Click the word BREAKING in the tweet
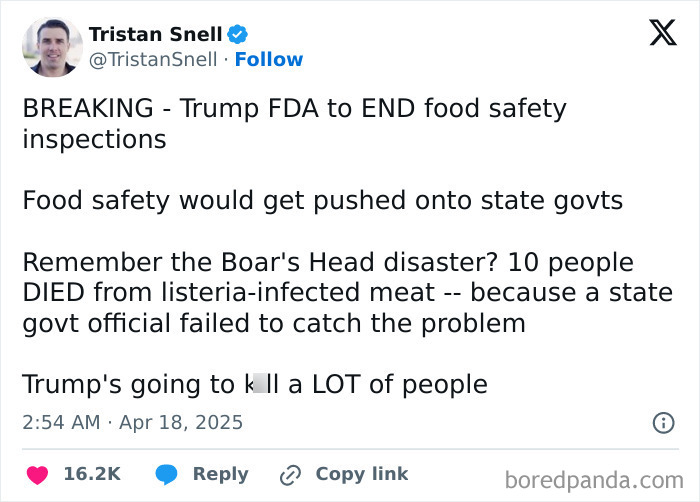700x502 pixels. [88, 108]
